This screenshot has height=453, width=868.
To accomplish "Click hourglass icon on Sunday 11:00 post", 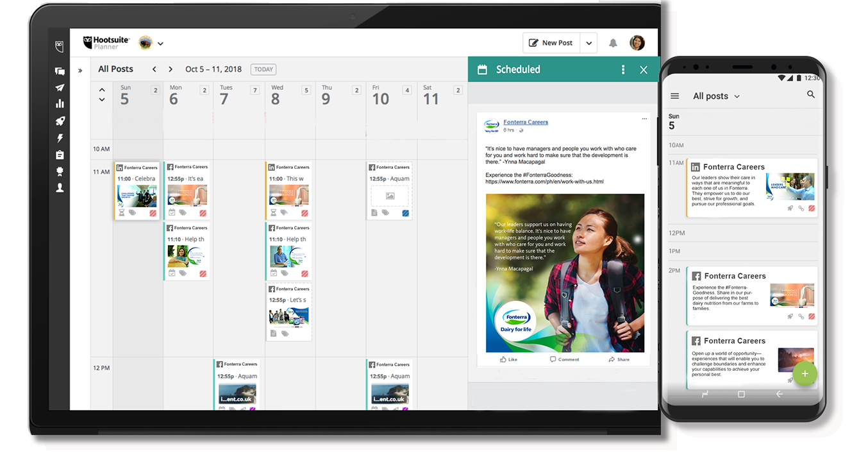I will (122, 212).
